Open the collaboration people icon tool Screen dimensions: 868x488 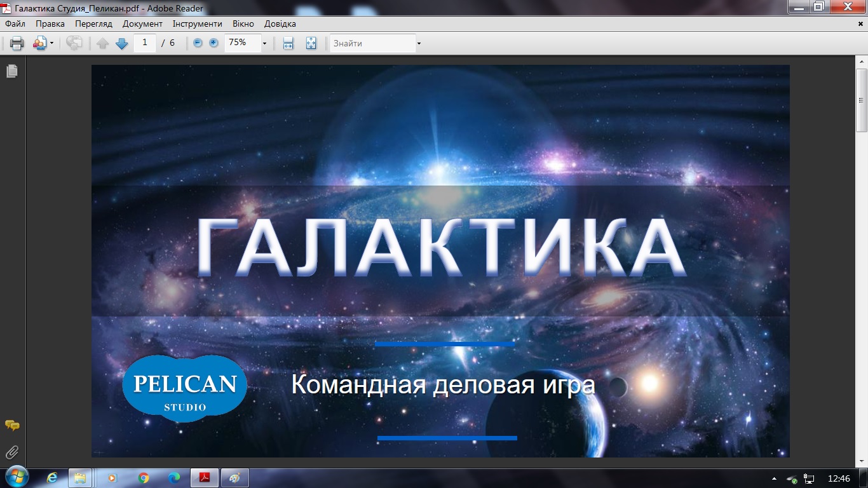(x=40, y=43)
